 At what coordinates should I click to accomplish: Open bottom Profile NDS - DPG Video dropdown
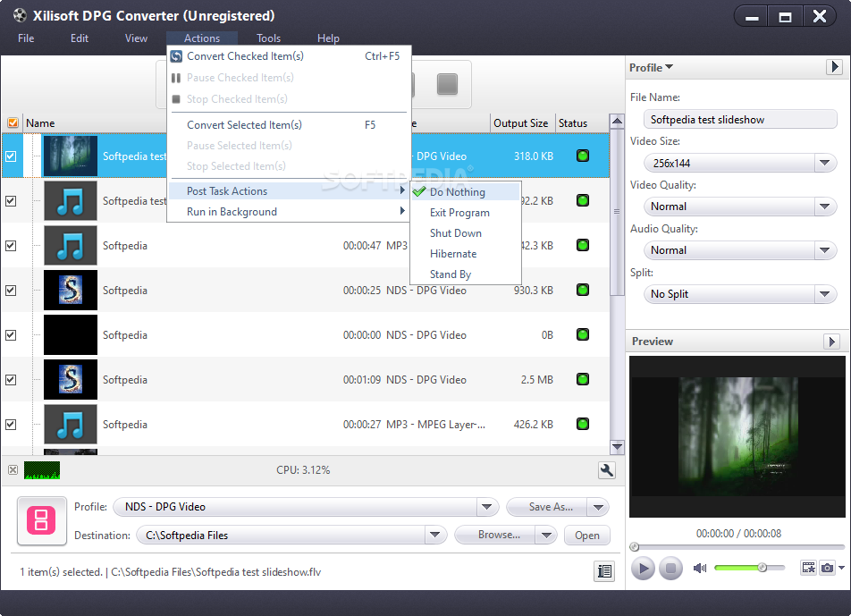tap(487, 507)
